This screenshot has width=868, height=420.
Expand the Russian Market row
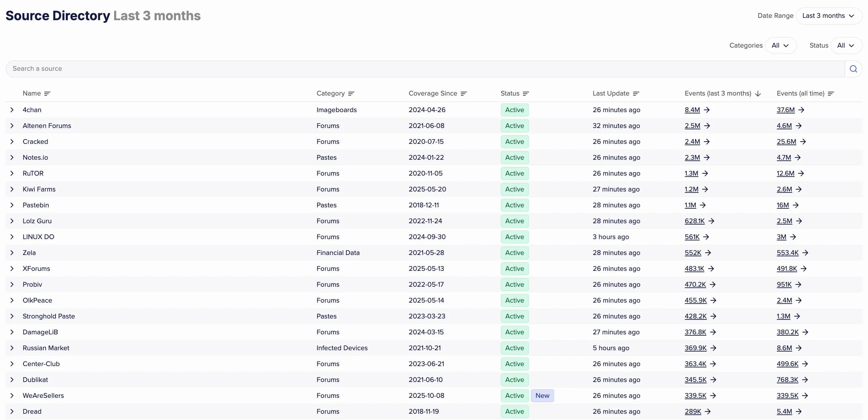click(12, 348)
